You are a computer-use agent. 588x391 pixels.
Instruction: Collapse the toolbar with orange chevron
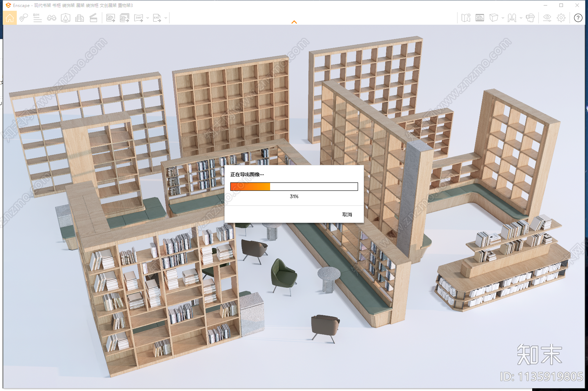[294, 22]
